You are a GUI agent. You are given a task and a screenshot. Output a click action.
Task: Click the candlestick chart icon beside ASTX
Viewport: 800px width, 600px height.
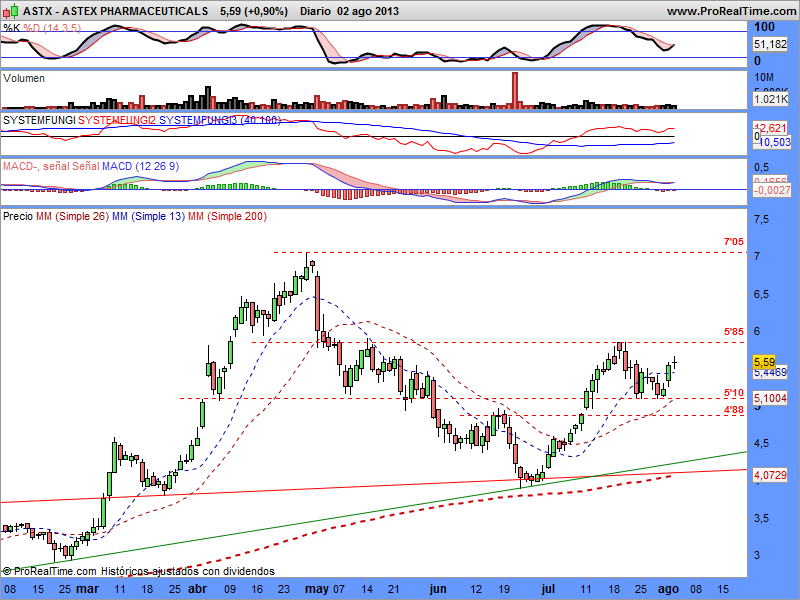tap(10, 10)
